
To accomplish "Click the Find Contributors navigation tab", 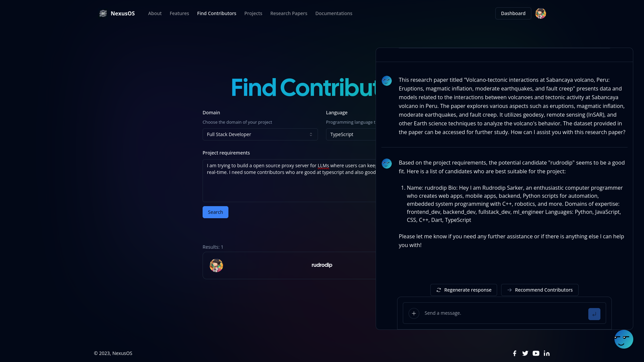I will click(216, 13).
